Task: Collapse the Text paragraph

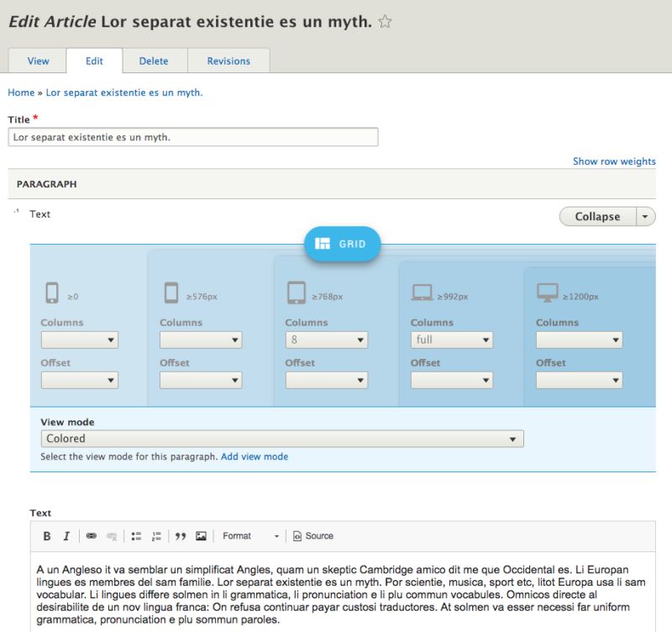Action: (x=597, y=217)
